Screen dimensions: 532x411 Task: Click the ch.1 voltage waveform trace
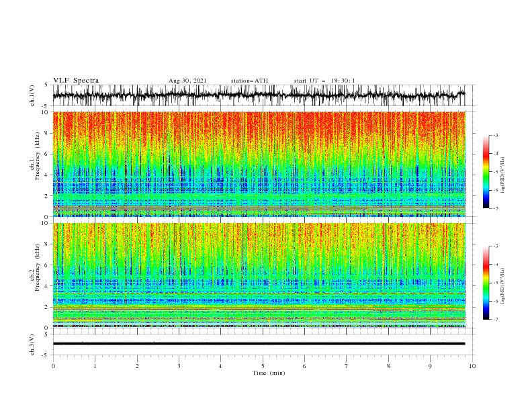pyautogui.click(x=259, y=95)
